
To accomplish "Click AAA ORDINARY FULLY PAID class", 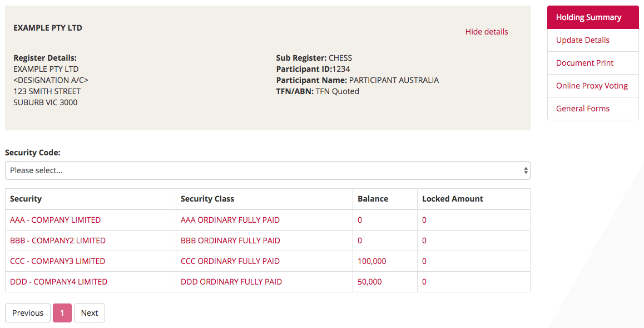I will (x=230, y=220).
